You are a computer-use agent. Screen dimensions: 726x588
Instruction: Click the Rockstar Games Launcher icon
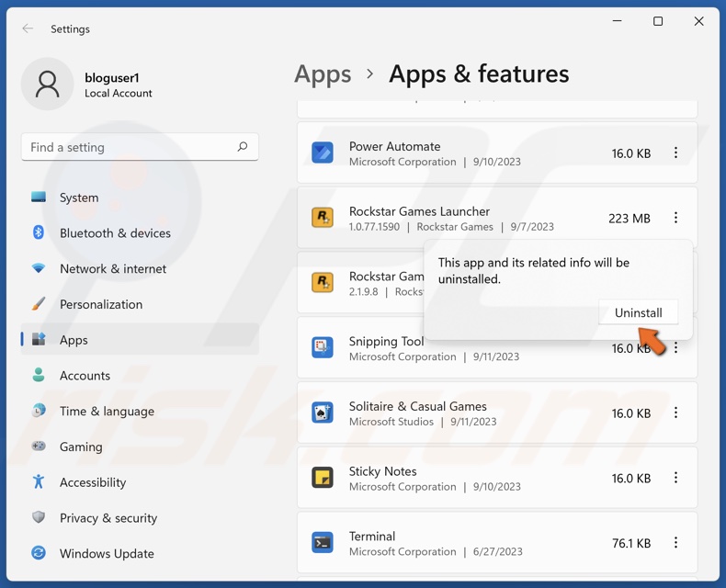pos(323,218)
